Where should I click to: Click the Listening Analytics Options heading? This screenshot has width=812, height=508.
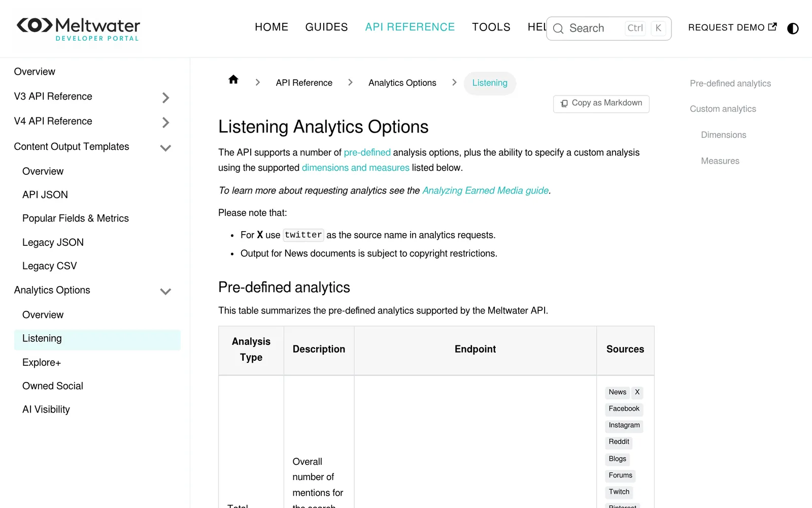(x=323, y=127)
